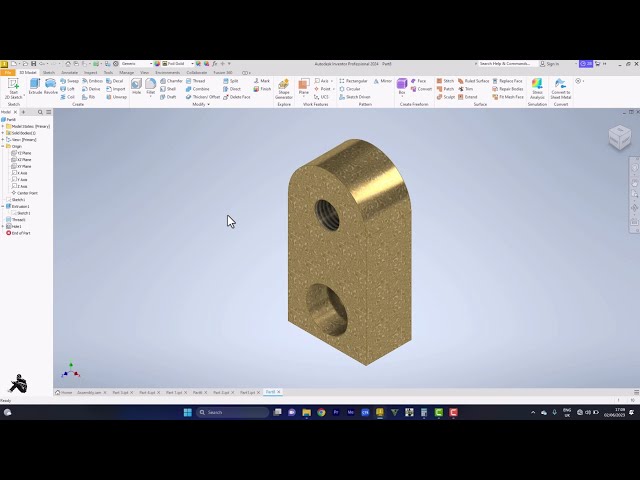
Task: Open Stress Analysis simulation
Action: click(x=537, y=89)
